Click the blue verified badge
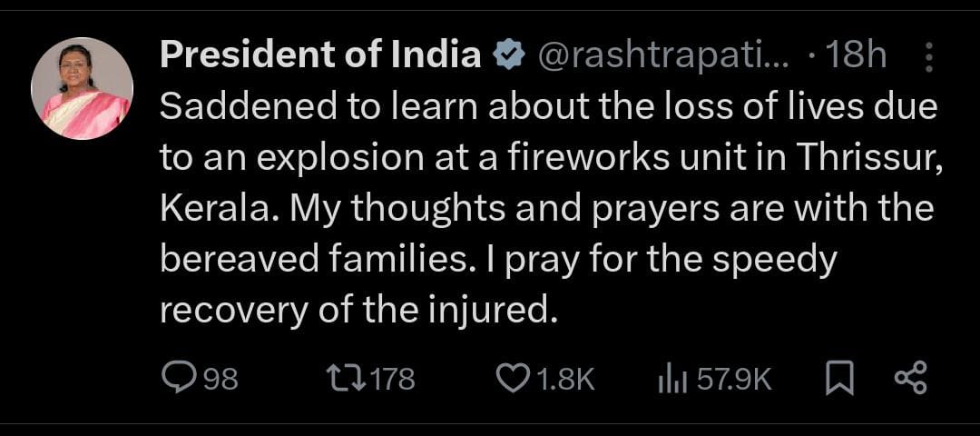This screenshot has width=980, height=436. [508, 57]
